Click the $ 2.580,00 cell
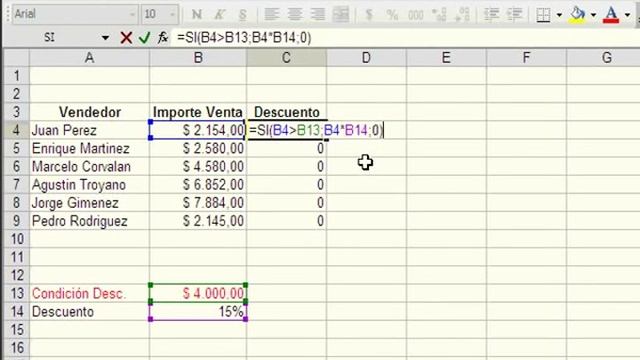 (x=198, y=148)
